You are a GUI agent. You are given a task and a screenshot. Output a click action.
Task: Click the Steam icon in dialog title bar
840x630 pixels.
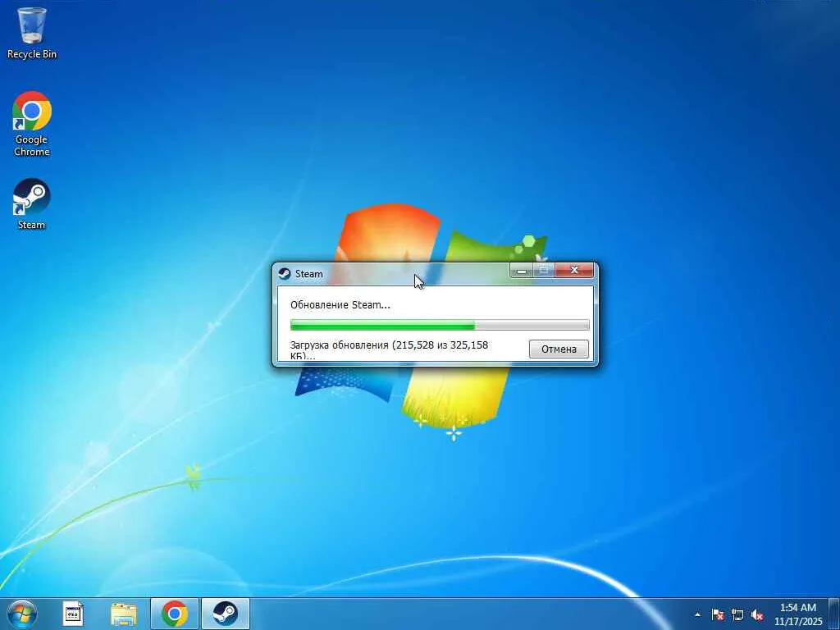[285, 274]
